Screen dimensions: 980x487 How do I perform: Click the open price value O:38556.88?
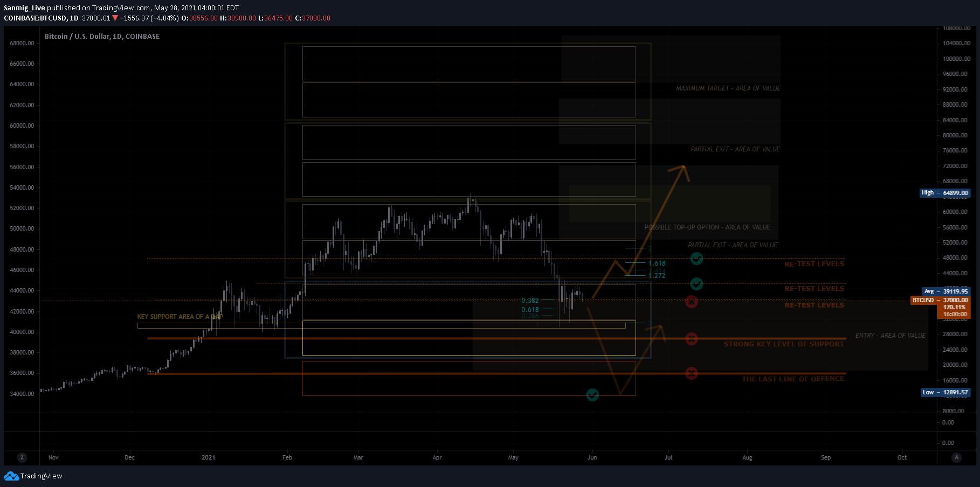click(x=199, y=18)
